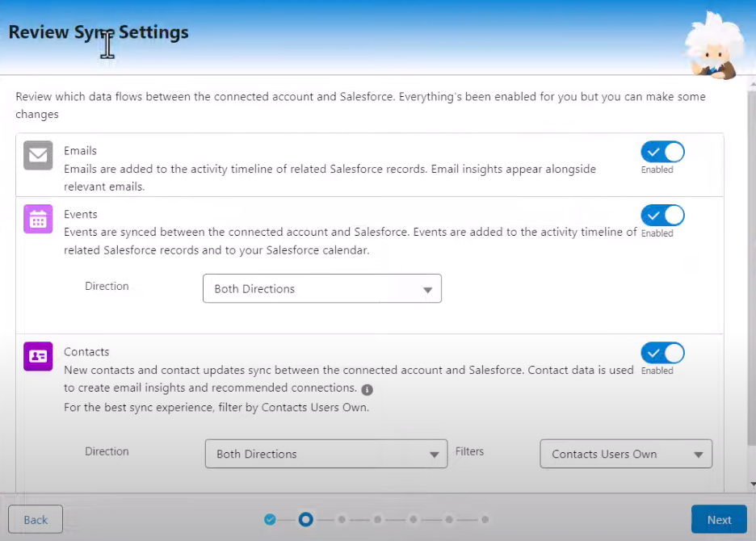Select the fifth step dot in wizard

click(414, 519)
